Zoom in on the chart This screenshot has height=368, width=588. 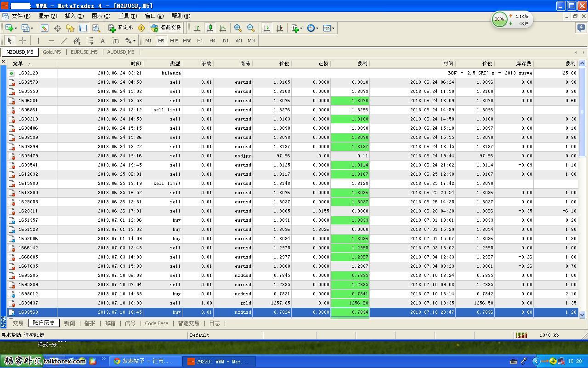tap(237, 28)
